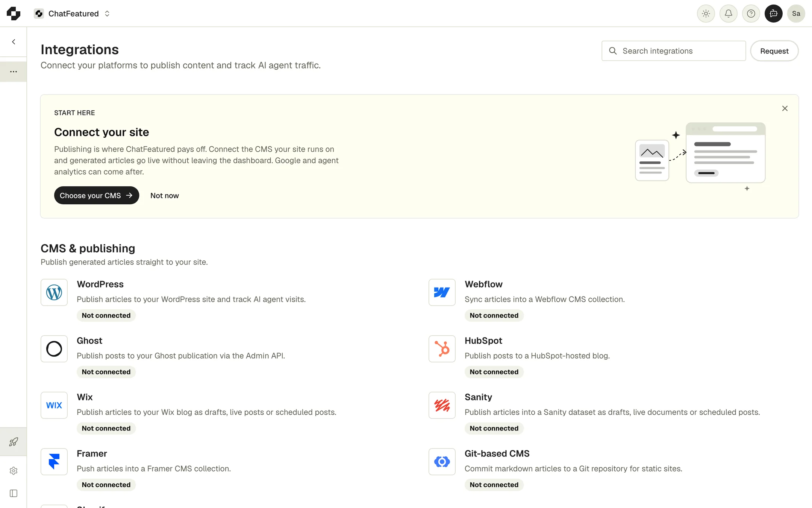Click the Git-based CMS logo icon

tap(442, 462)
